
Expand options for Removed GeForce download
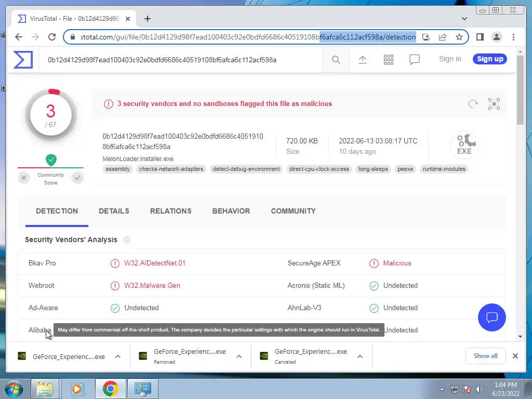tap(239, 356)
